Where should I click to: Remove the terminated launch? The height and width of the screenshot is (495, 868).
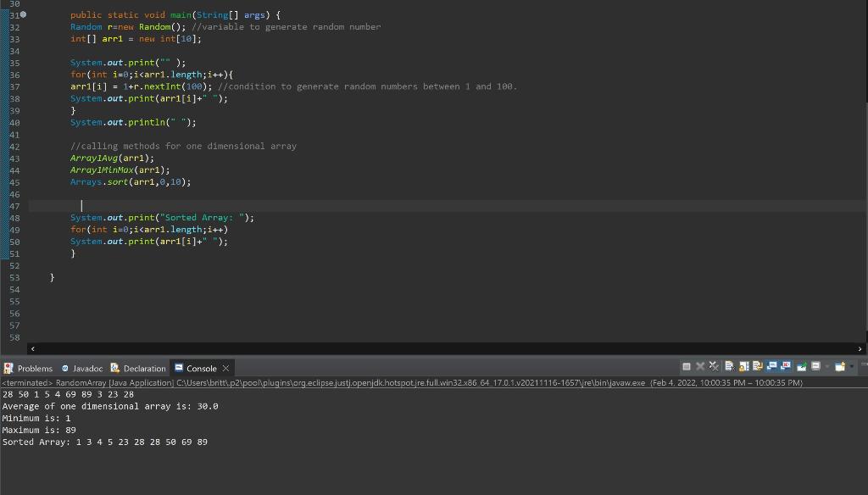(699, 367)
